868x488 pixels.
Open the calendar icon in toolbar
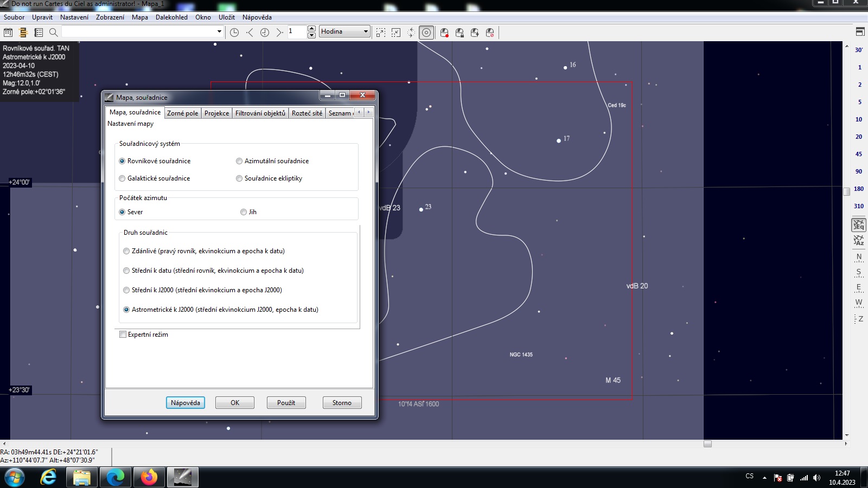pyautogui.click(x=8, y=33)
